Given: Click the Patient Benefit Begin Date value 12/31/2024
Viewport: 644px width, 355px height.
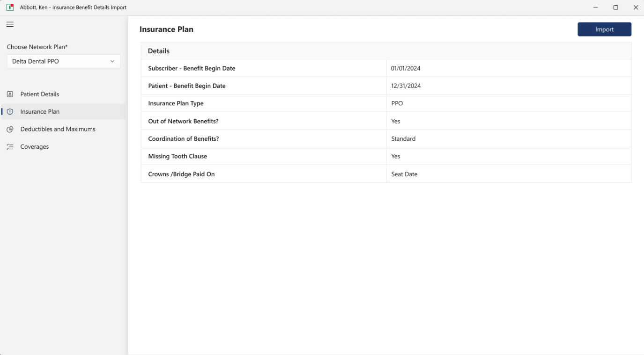Looking at the screenshot, I should [x=406, y=86].
